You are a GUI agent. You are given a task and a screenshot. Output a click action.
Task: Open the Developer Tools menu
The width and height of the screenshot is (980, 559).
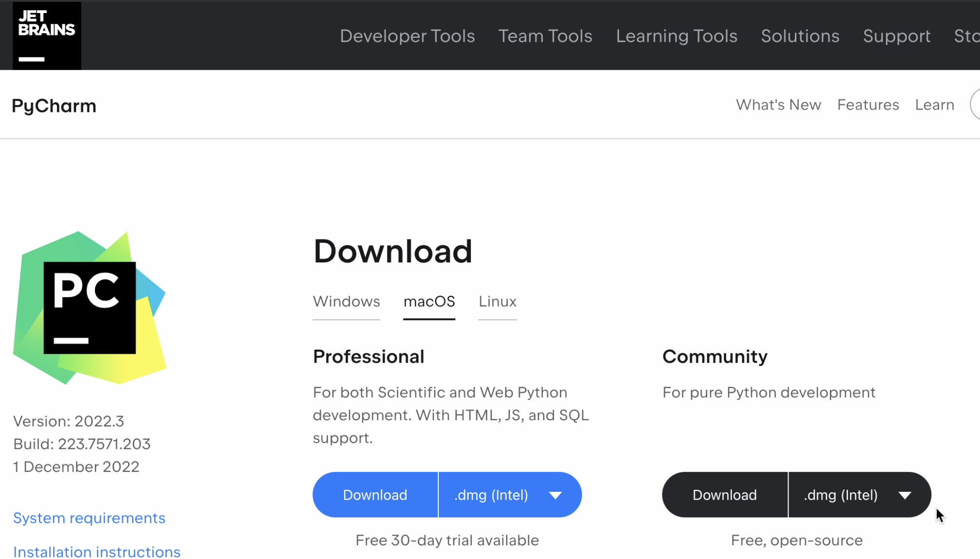(x=407, y=36)
